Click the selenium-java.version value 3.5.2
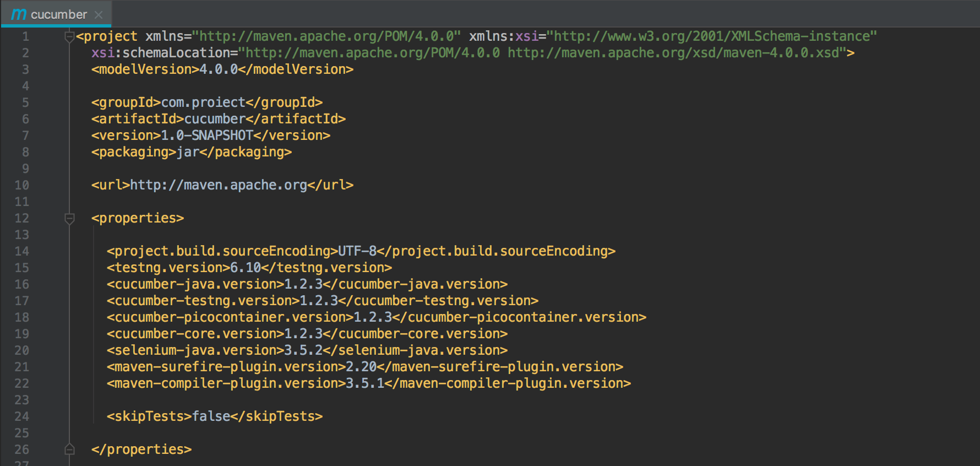980x466 pixels. pos(303,350)
